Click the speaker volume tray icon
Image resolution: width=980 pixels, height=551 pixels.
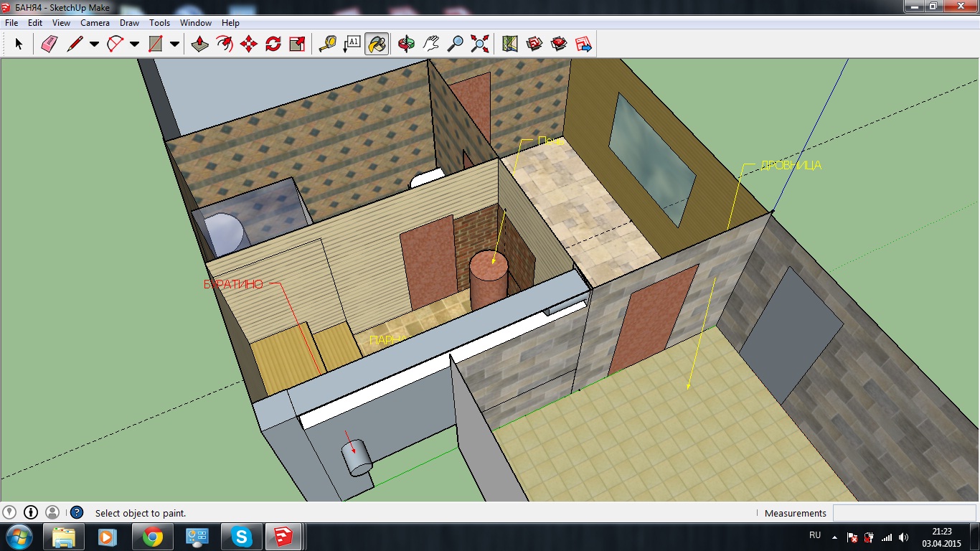904,537
